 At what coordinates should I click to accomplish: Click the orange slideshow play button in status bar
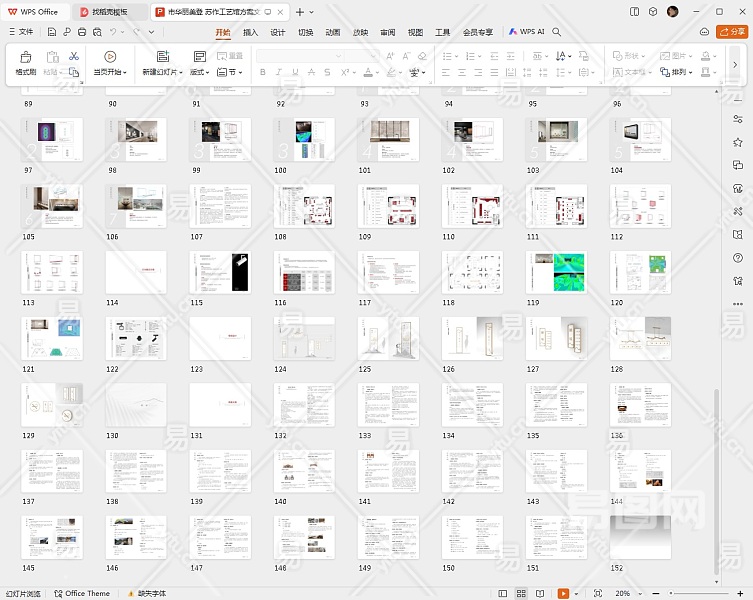point(564,594)
